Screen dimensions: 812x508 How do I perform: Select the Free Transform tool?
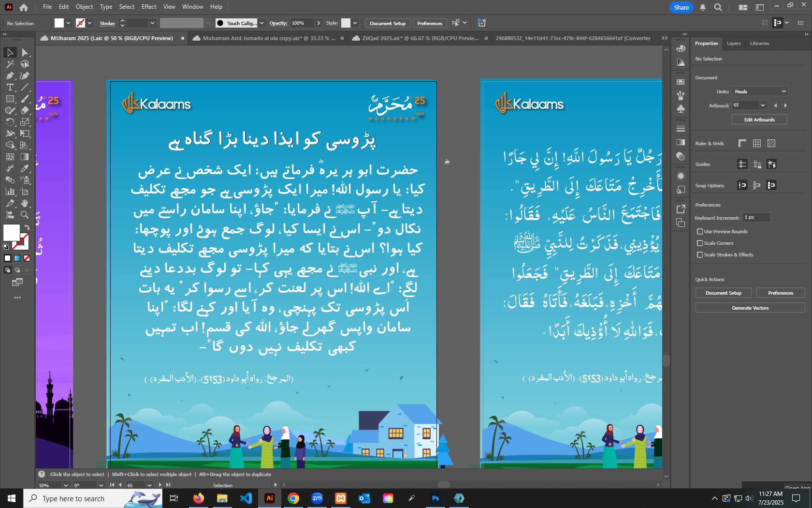pos(25,134)
